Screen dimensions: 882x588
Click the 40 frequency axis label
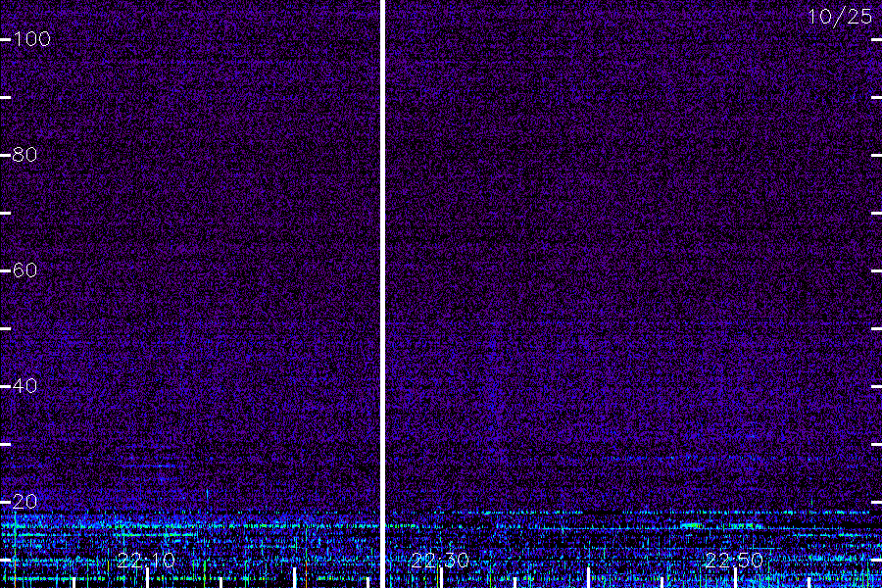tap(24, 385)
